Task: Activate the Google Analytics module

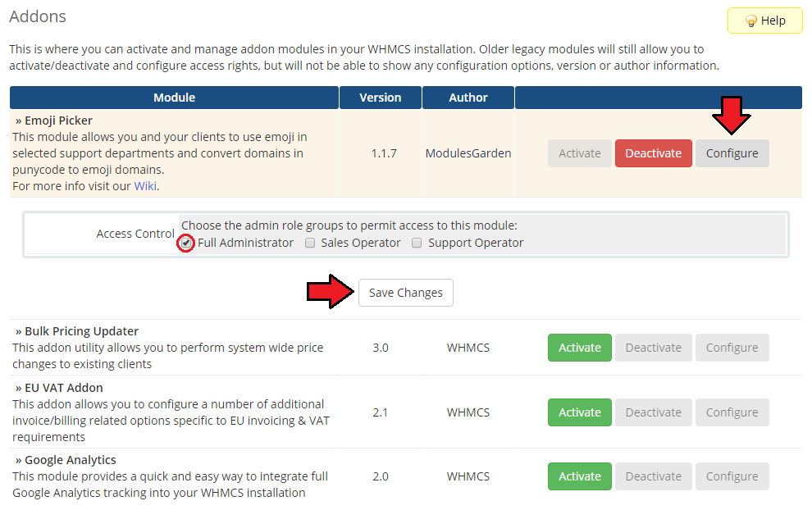Action: coord(580,476)
